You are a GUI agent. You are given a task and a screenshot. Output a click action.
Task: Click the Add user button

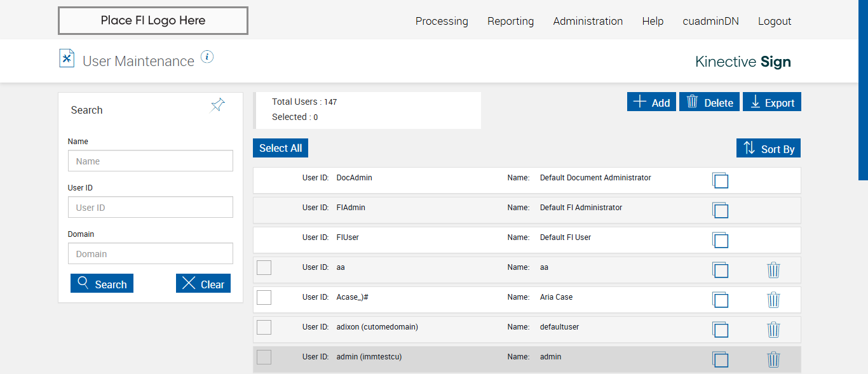point(651,102)
